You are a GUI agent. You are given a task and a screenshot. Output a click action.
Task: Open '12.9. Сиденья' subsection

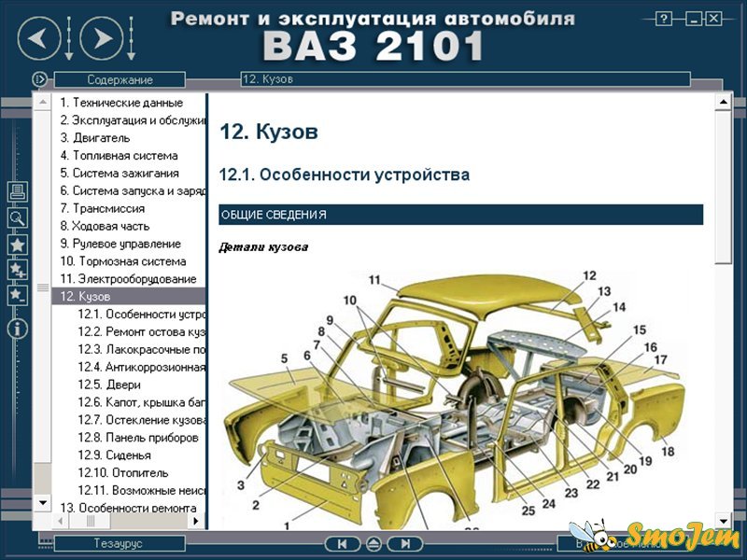[114, 455]
